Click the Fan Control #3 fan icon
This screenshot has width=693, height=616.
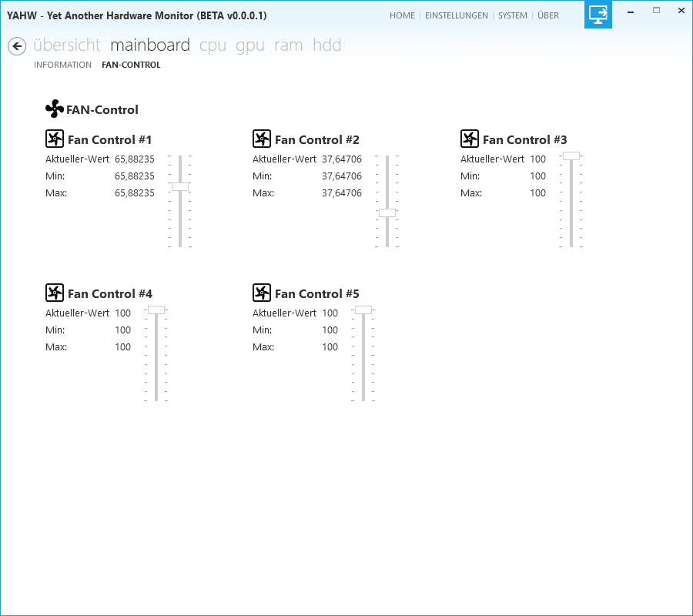pyautogui.click(x=470, y=139)
